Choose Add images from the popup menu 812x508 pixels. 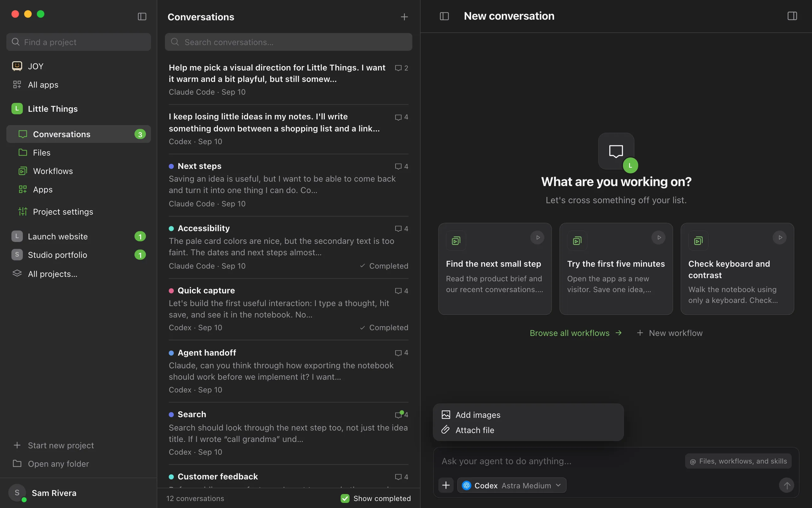(x=528, y=415)
